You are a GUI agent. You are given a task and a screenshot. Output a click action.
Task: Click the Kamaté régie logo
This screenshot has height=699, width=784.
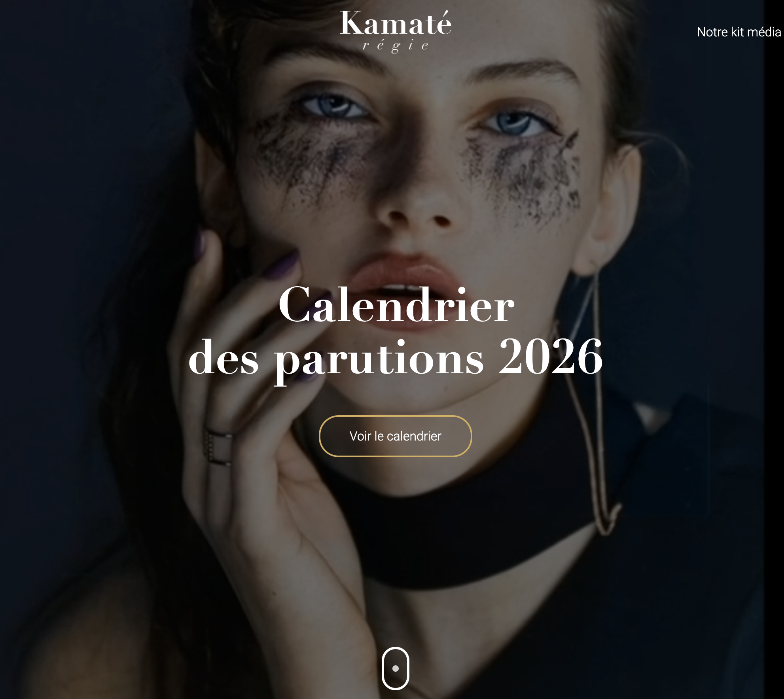pyautogui.click(x=395, y=32)
